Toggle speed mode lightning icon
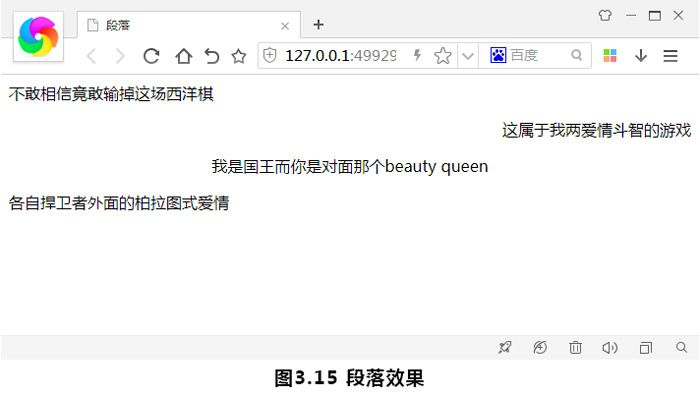The image size is (700, 395). [417, 55]
